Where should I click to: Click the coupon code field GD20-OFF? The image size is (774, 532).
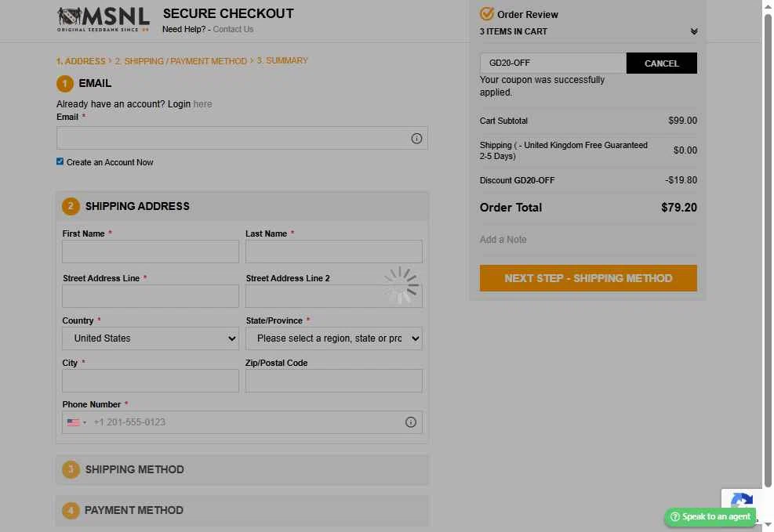553,63
